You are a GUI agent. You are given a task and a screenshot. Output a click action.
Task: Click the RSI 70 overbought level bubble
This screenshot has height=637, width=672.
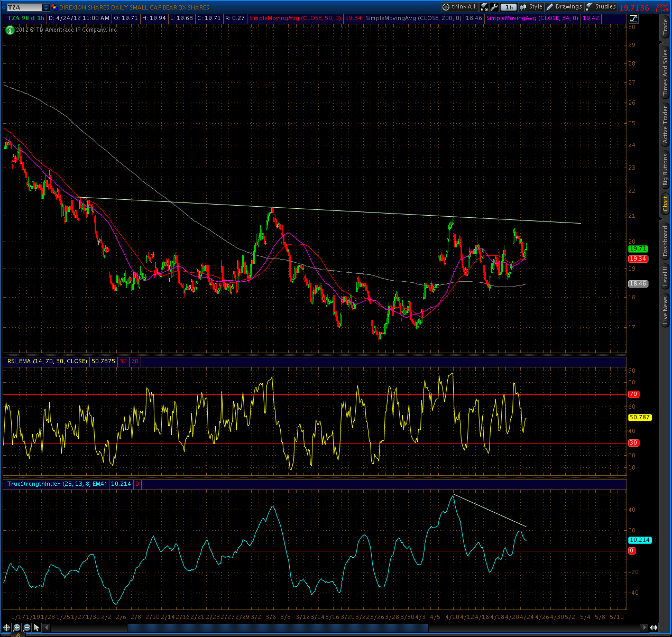pyautogui.click(x=633, y=394)
